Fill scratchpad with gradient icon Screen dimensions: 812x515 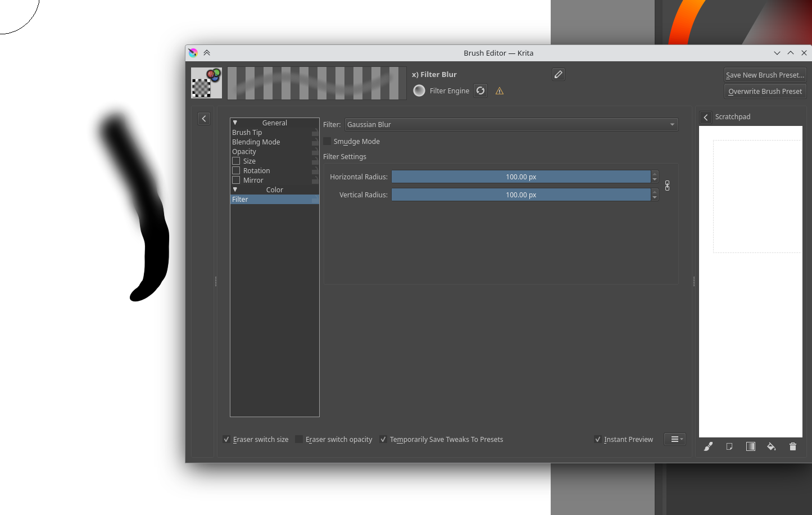[x=750, y=446]
